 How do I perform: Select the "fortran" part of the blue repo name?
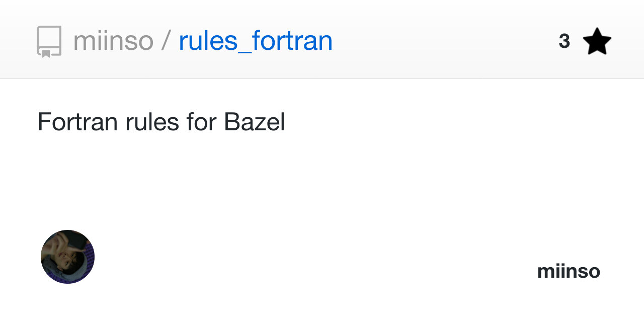point(292,41)
